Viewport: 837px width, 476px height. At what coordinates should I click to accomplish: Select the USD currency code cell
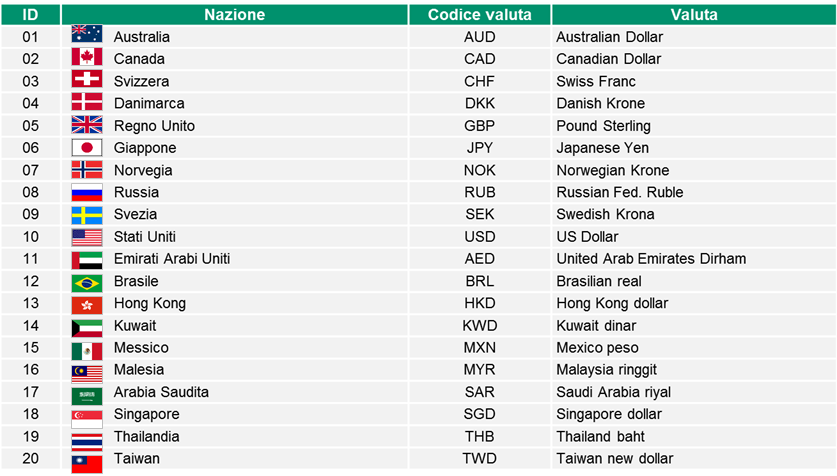(480, 236)
